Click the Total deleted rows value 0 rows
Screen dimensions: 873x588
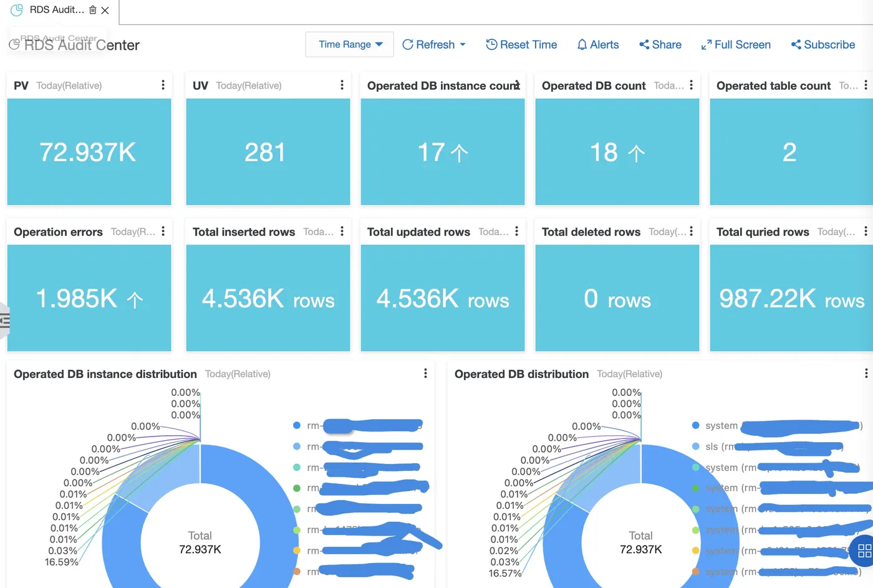click(617, 299)
